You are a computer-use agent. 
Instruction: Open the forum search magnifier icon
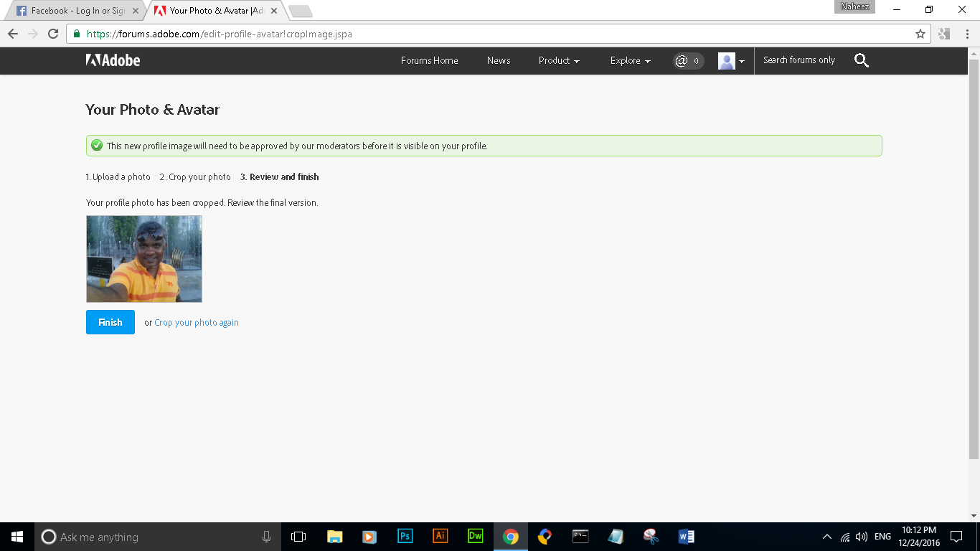(862, 60)
